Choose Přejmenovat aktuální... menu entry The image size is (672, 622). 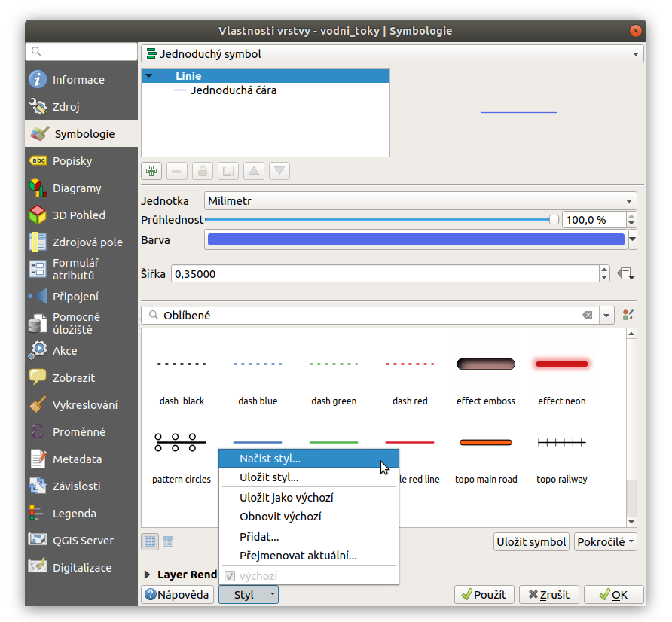pyautogui.click(x=309, y=556)
